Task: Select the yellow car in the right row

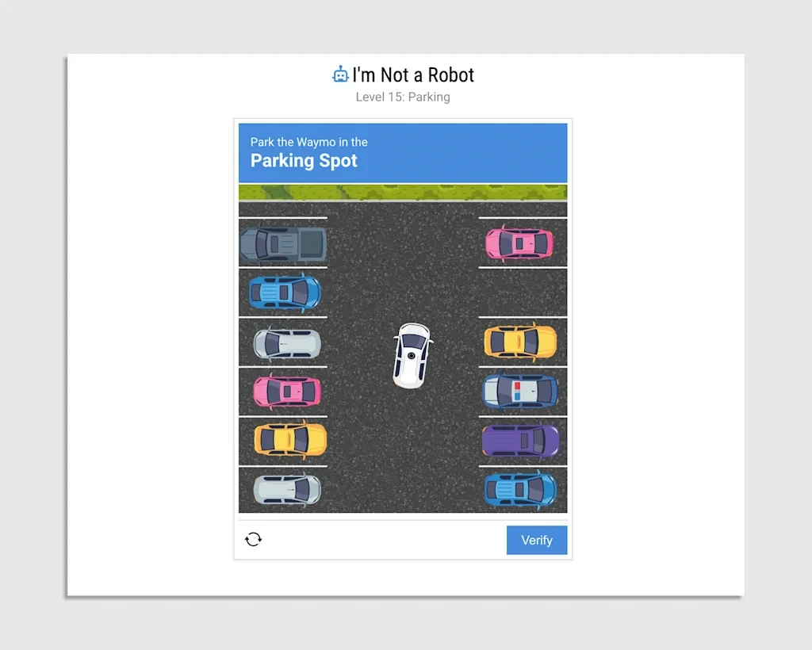Action: [520, 342]
